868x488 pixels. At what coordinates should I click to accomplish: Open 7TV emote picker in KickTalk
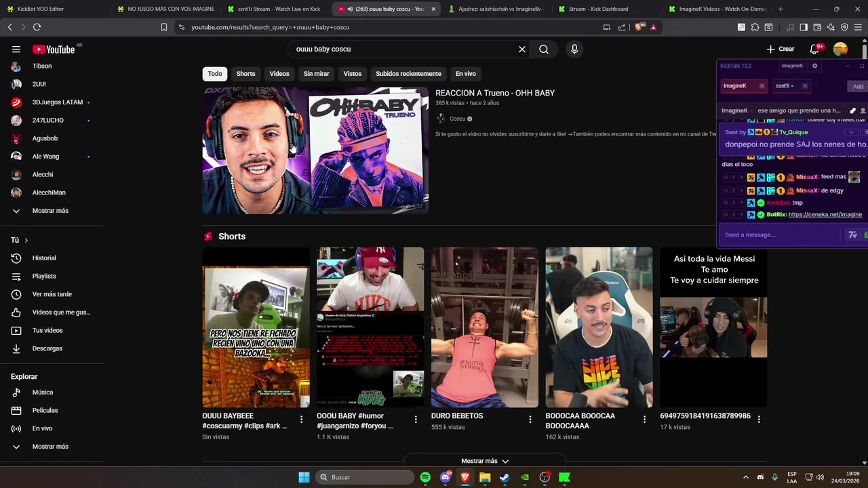click(853, 235)
